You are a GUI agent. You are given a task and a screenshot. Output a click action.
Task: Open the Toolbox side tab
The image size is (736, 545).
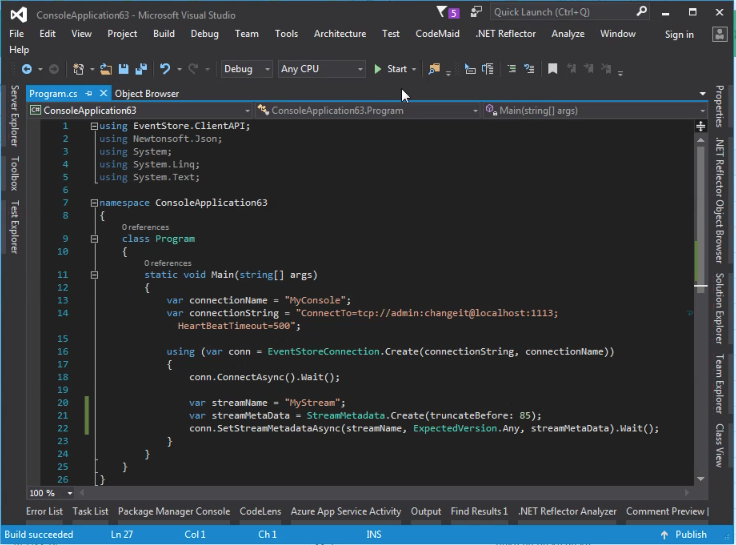coord(15,173)
